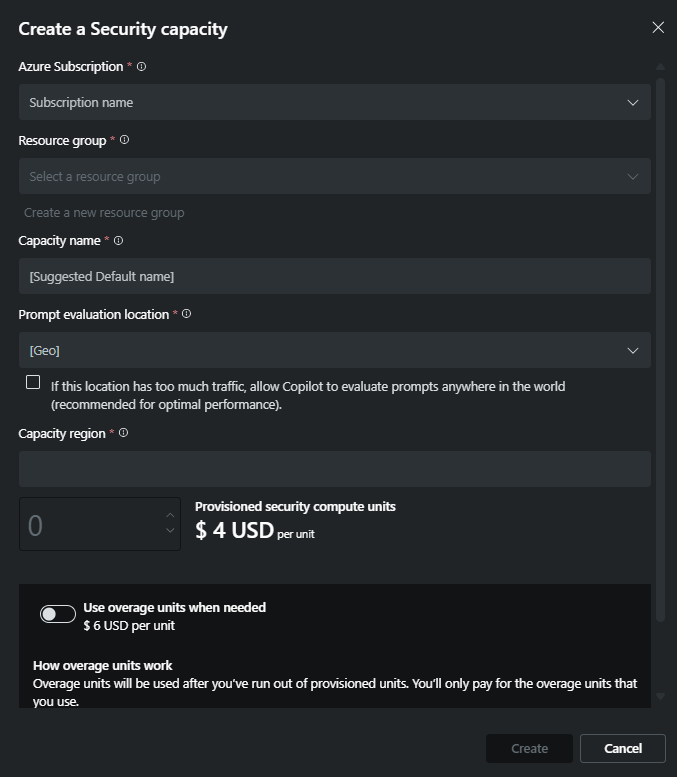This screenshot has width=677, height=777.
Task: Click the dialog's vertical scrollbar
Action: tap(660, 349)
